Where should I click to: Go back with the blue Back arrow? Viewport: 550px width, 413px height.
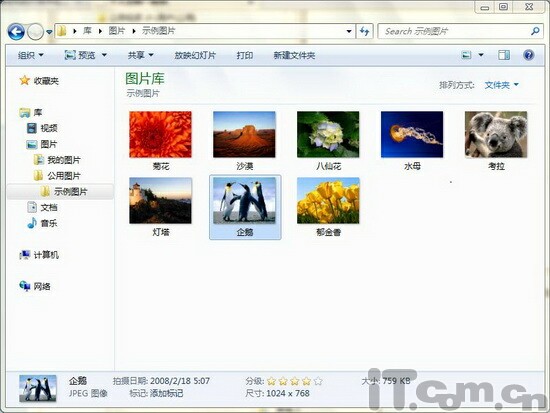tap(16, 32)
